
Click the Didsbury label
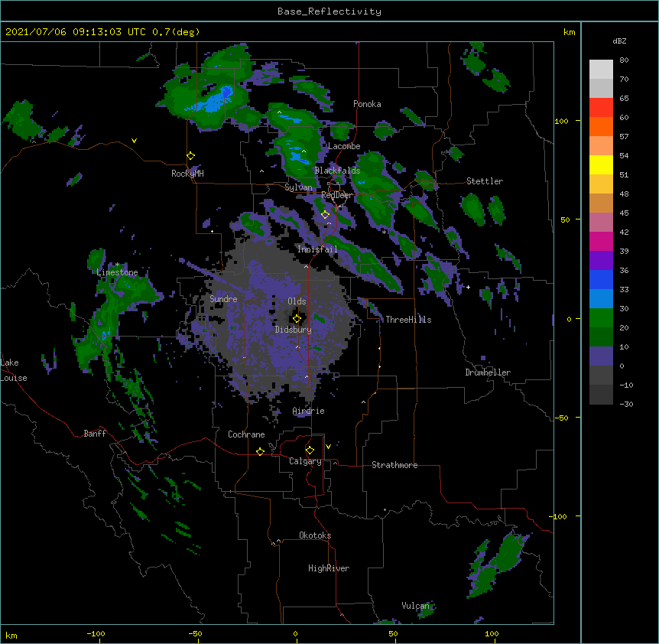(x=294, y=330)
